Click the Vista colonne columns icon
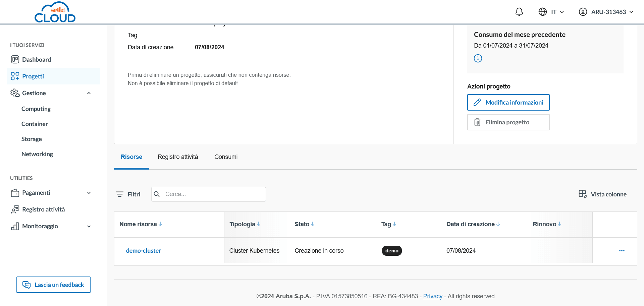Image resolution: width=644 pixels, height=306 pixels. [x=583, y=194]
